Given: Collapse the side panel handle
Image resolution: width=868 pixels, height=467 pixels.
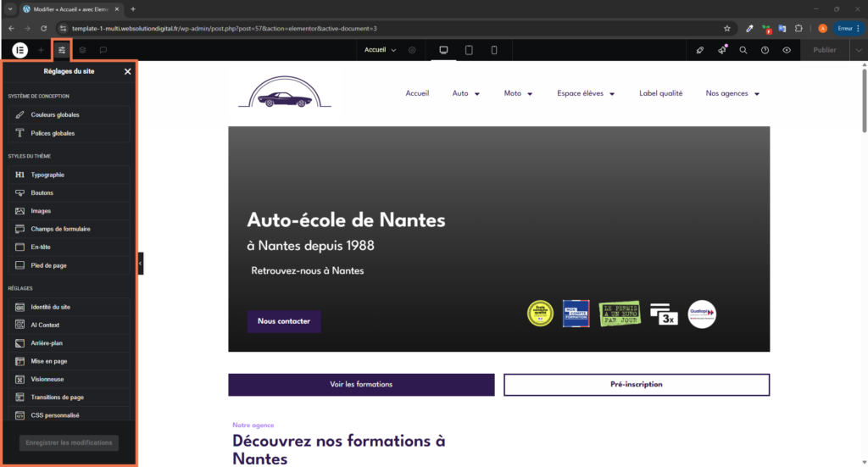Looking at the screenshot, I should [141, 264].
